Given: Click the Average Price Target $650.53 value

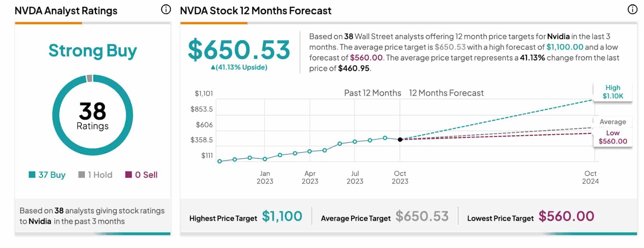Looking at the screenshot, I should (422, 217).
